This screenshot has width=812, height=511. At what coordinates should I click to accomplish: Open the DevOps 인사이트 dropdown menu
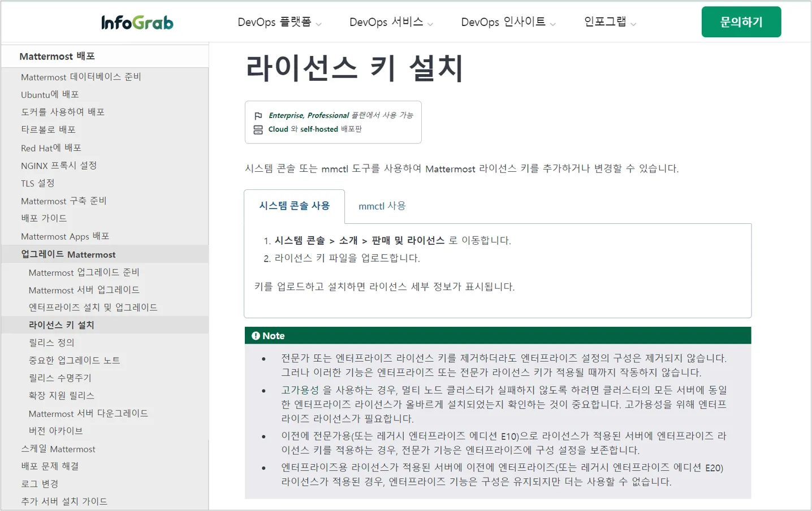pos(508,22)
